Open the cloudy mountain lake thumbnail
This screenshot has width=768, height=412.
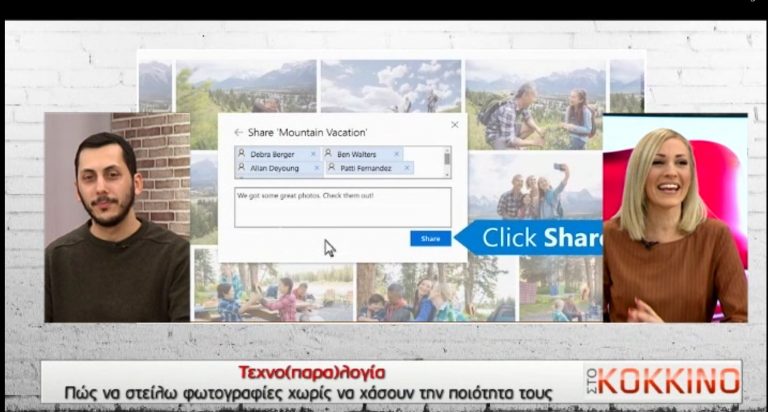click(x=390, y=86)
